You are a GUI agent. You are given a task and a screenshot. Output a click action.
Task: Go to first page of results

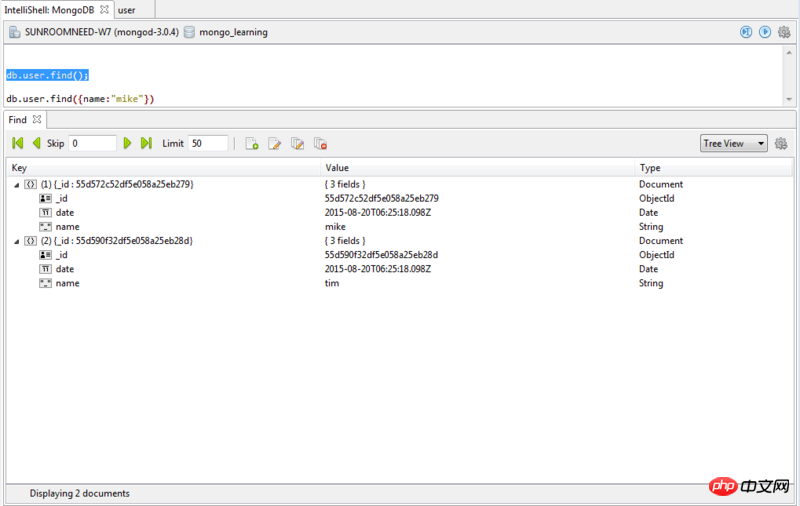pyautogui.click(x=17, y=143)
